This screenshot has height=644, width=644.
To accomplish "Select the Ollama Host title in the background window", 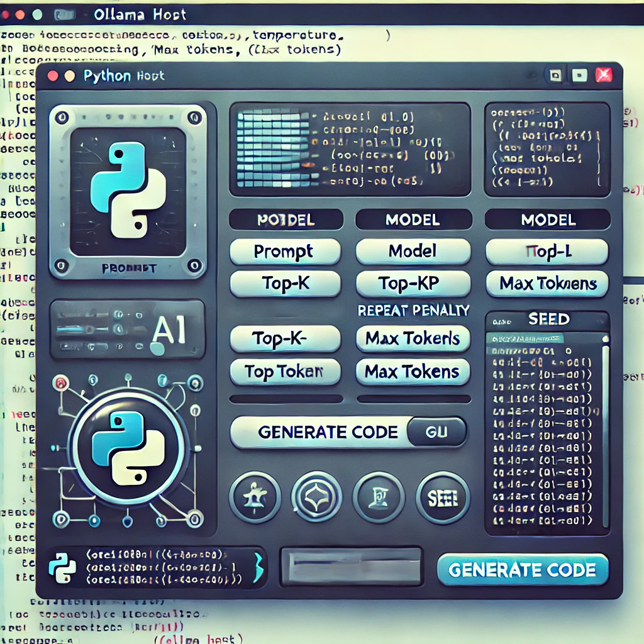I will (140, 14).
